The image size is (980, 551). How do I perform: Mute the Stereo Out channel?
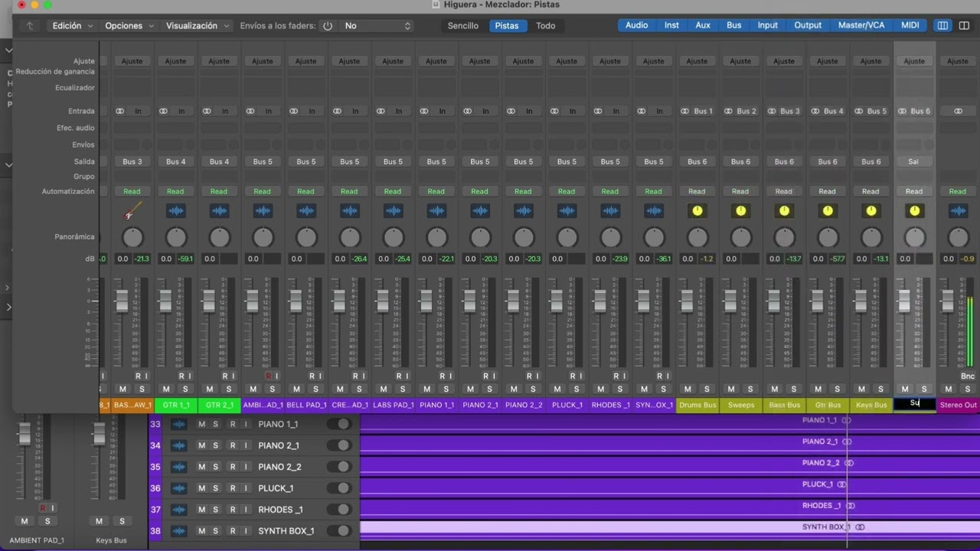[x=949, y=390]
